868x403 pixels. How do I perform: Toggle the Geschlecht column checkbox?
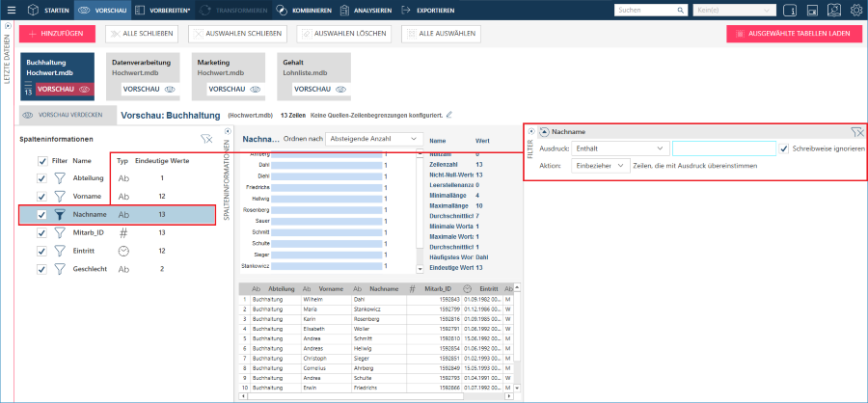coord(41,269)
